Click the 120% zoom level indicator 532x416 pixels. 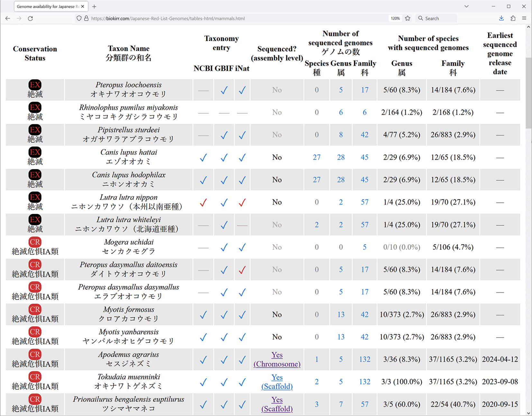[395, 18]
